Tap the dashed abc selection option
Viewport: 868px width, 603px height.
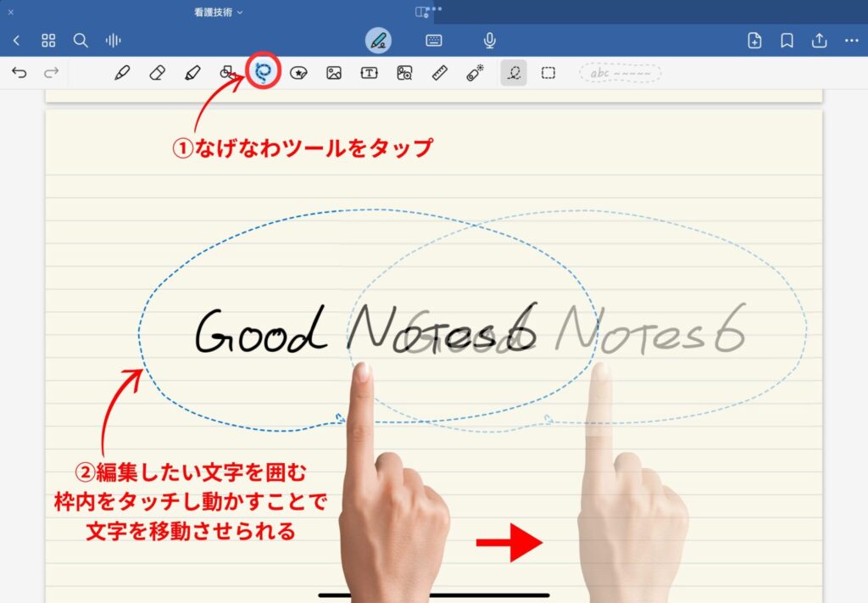coord(620,73)
